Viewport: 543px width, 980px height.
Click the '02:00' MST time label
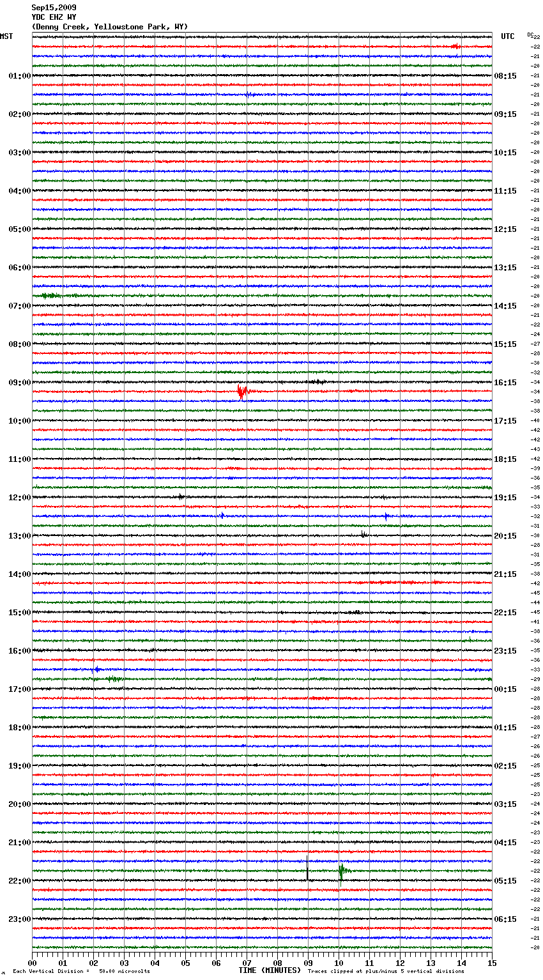point(20,114)
